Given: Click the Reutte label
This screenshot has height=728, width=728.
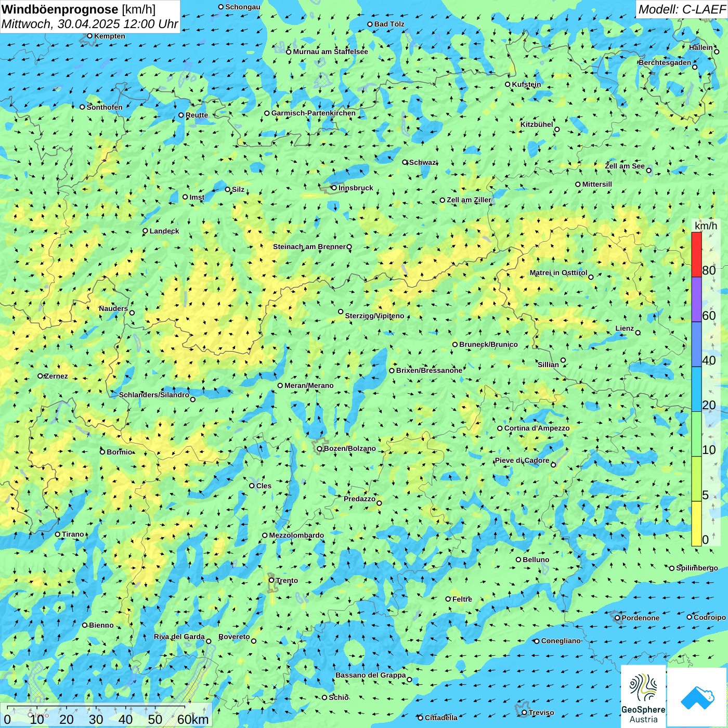Looking at the screenshot, I should [x=197, y=115].
